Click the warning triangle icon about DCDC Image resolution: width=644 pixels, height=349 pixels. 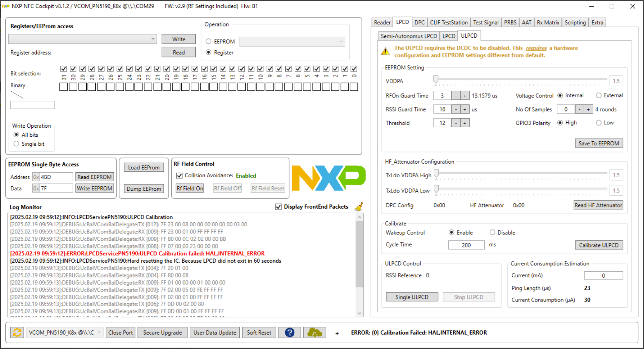pyautogui.click(x=385, y=51)
